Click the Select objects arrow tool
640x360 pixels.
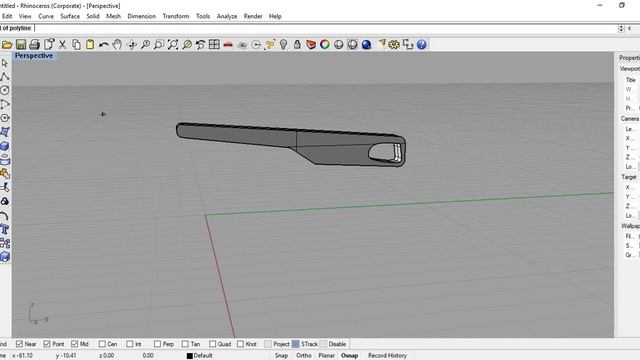click(5, 63)
